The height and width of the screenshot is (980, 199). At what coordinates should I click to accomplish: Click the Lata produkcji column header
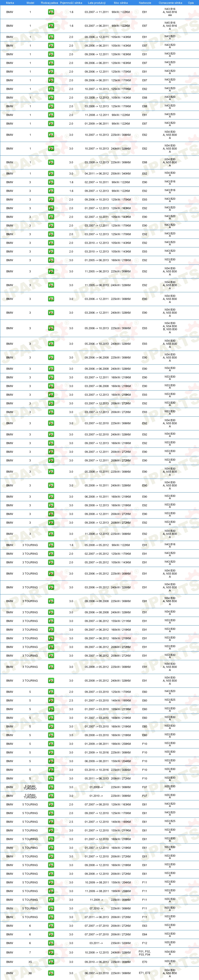96,3
